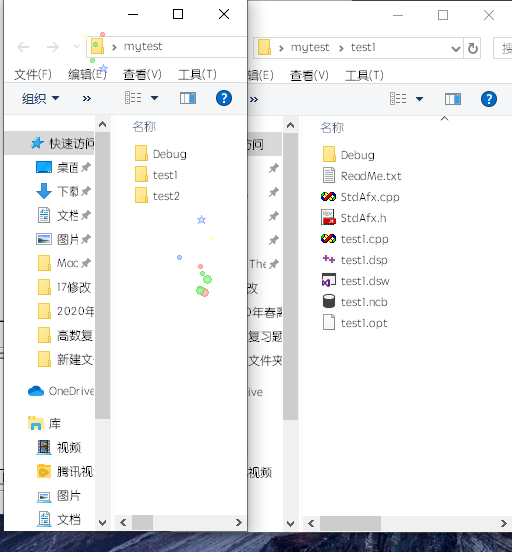The width and height of the screenshot is (512, 552).
Task: Select test1.cpp source file
Action: 355,239
